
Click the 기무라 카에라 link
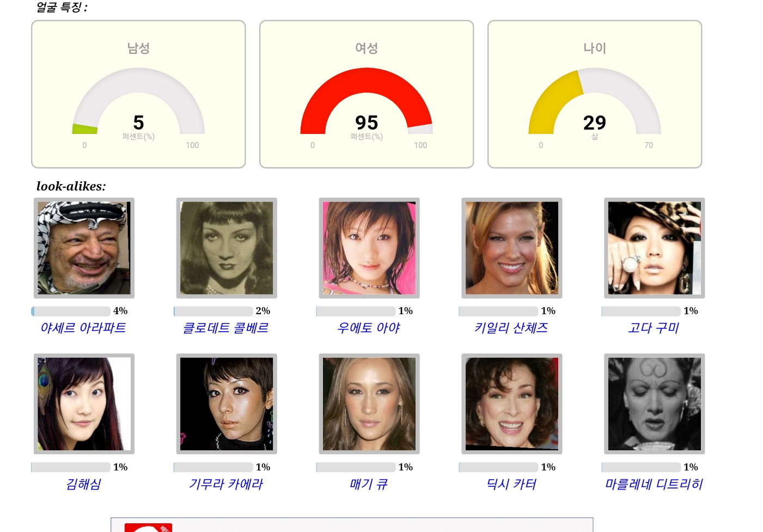tap(225, 484)
